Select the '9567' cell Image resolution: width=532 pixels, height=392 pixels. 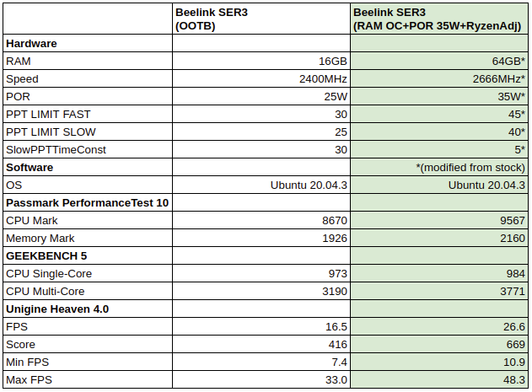439,220
